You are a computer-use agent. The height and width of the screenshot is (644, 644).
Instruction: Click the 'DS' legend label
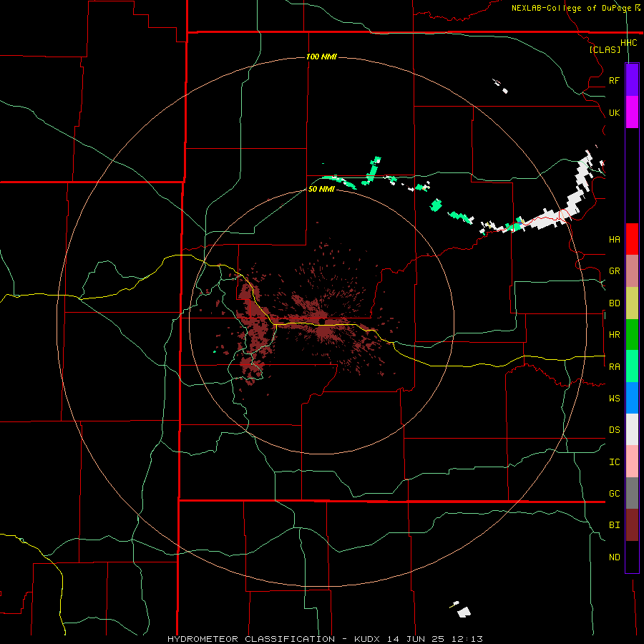click(x=614, y=429)
